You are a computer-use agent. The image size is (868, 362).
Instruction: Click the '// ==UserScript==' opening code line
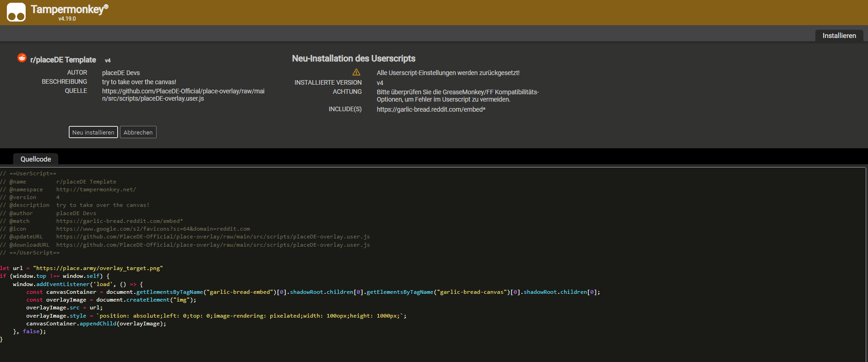28,173
